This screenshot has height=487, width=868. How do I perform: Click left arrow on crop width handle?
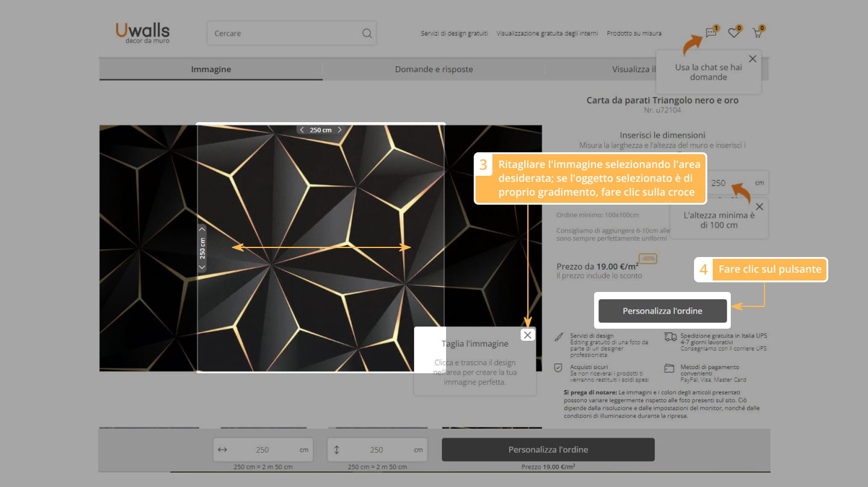pyautogui.click(x=302, y=130)
